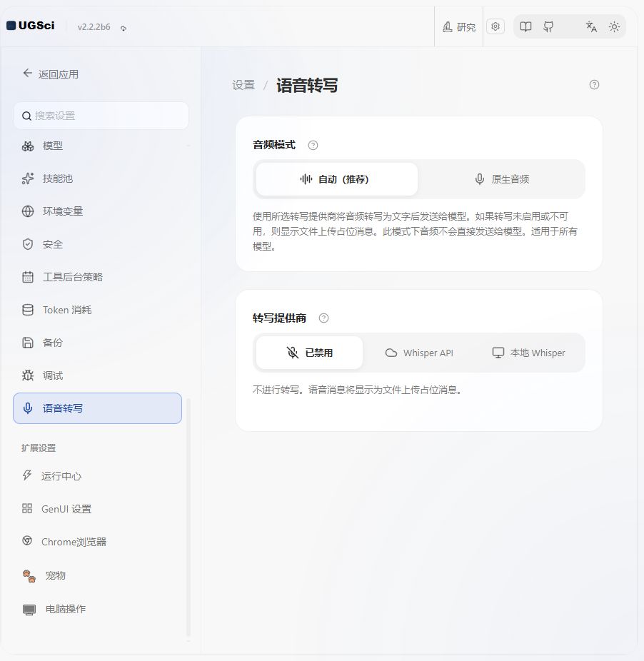This screenshot has width=644, height=661.
Task: Click the back arrow icon
Action: click(x=27, y=74)
